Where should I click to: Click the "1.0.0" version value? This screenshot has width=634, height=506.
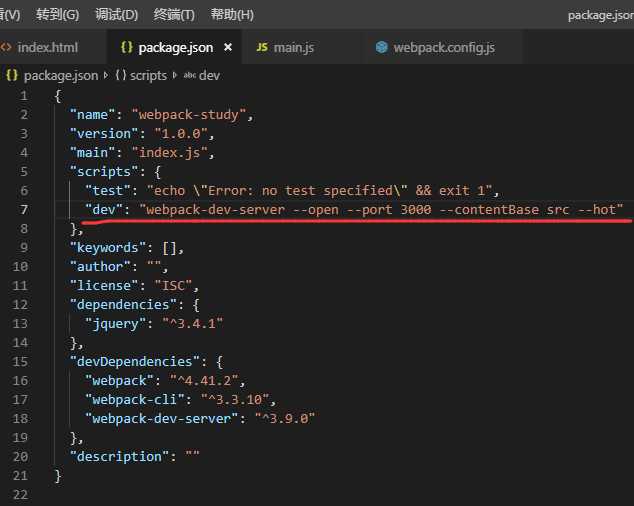click(181, 134)
